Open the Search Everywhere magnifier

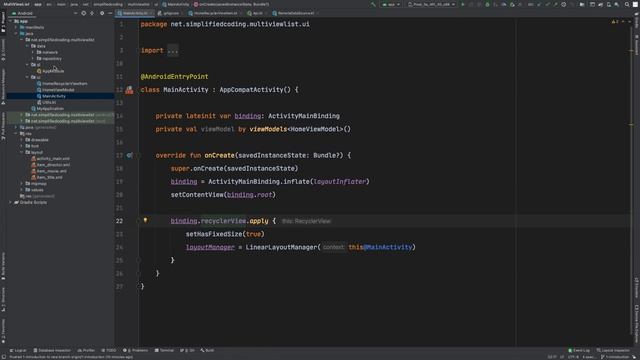tap(627, 4)
